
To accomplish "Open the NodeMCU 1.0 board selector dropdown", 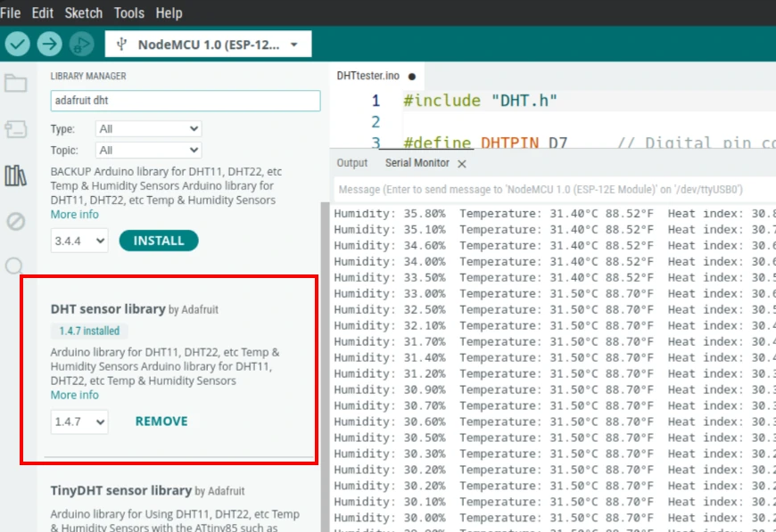I will tap(209, 45).
